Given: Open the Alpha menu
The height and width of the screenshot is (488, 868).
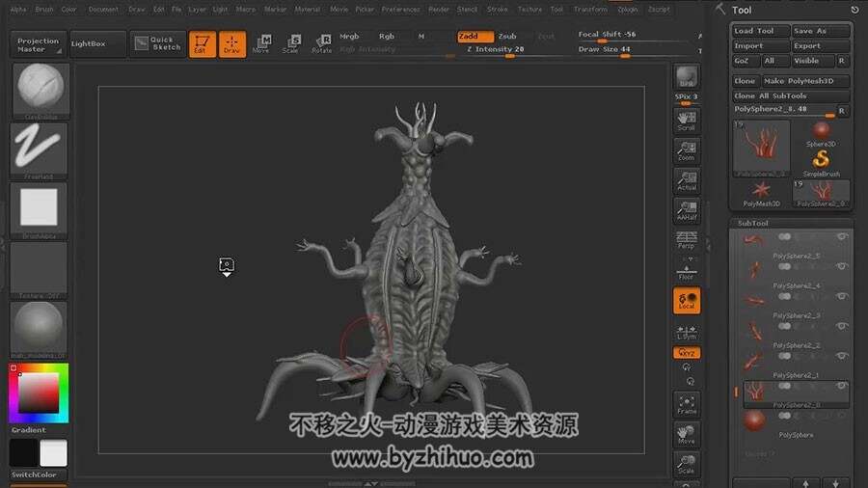Looking at the screenshot, I should tap(17, 9).
